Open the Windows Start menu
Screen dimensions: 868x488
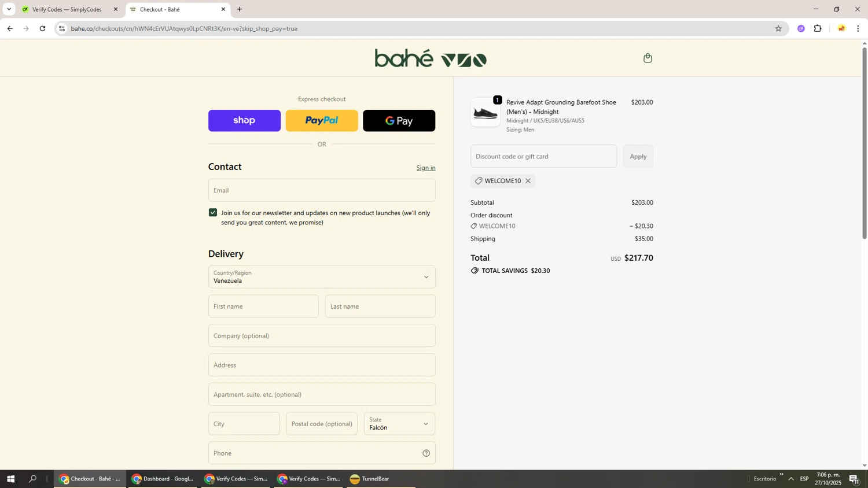click(10, 479)
